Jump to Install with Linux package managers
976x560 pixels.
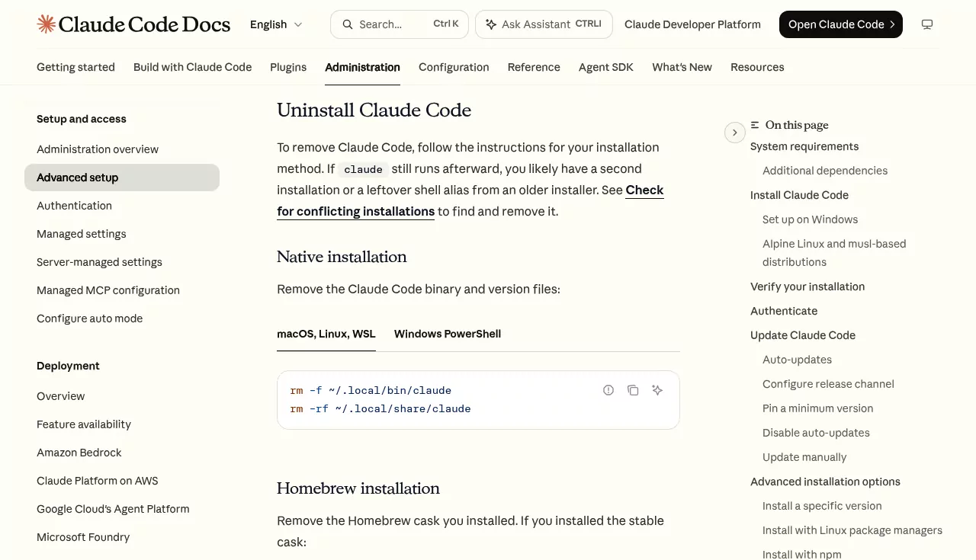(852, 530)
